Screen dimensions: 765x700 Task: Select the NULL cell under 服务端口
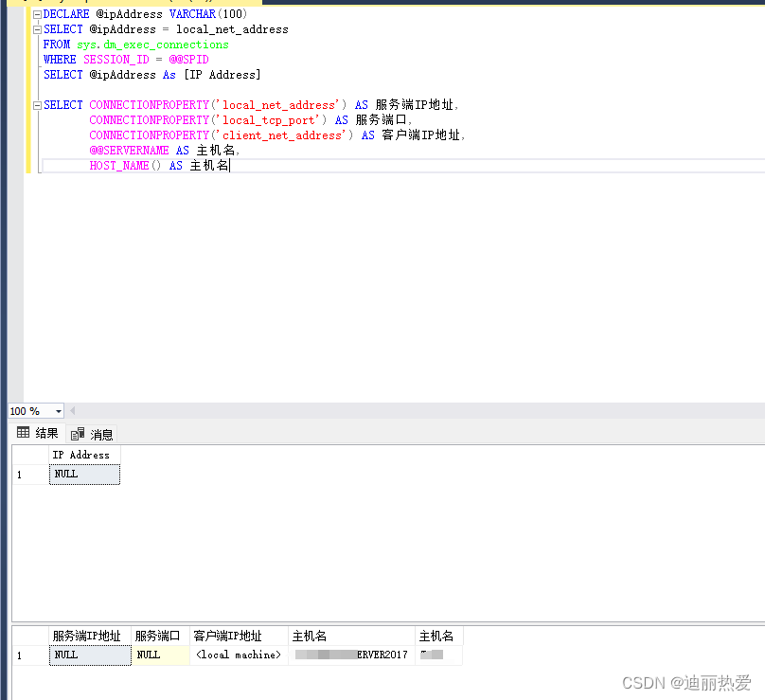(160, 655)
